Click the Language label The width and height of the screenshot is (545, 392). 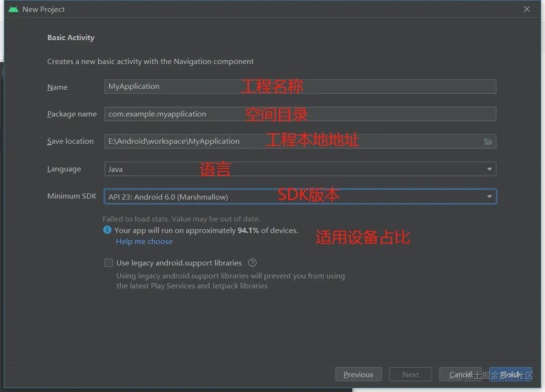click(x=64, y=169)
